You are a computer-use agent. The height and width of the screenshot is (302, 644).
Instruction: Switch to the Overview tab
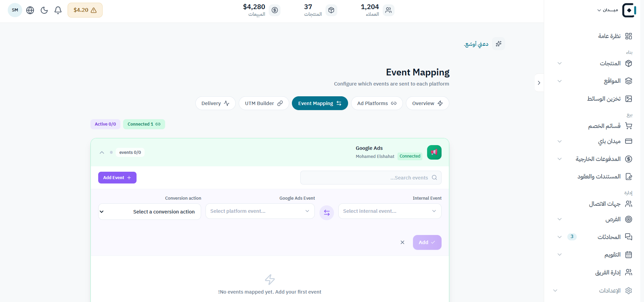(x=427, y=103)
